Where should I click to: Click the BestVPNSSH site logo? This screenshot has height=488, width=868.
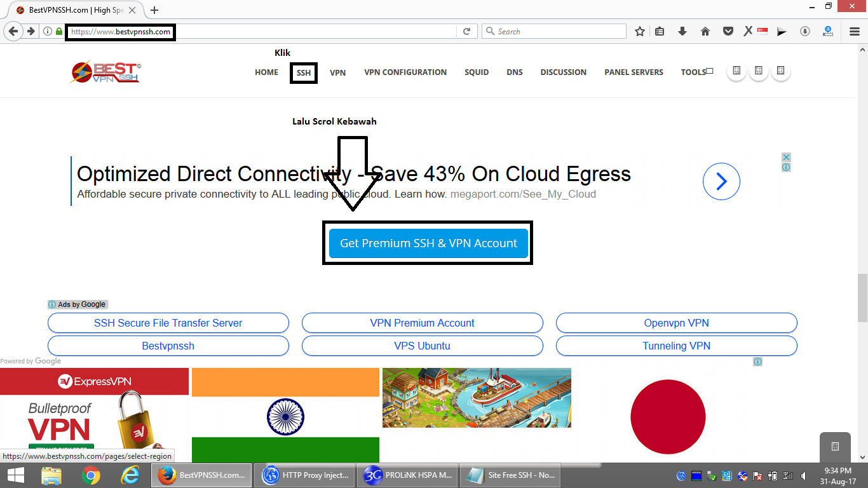(x=105, y=72)
